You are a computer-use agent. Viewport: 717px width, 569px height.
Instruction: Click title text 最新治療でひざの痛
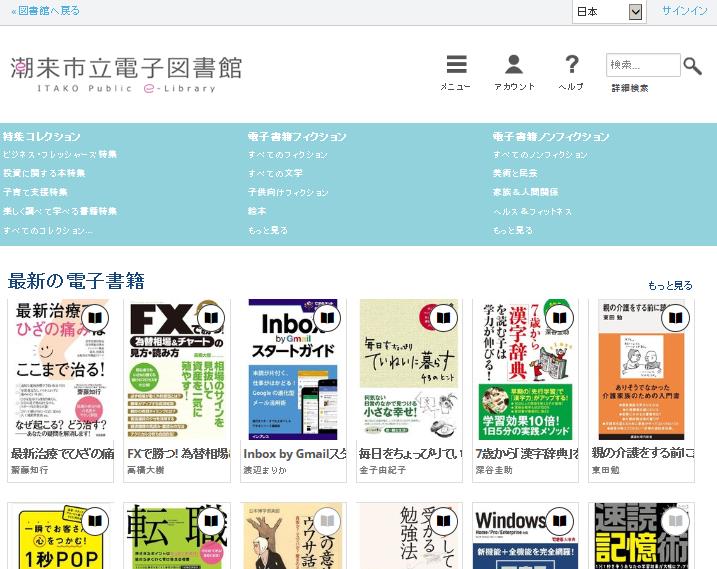click(62, 453)
